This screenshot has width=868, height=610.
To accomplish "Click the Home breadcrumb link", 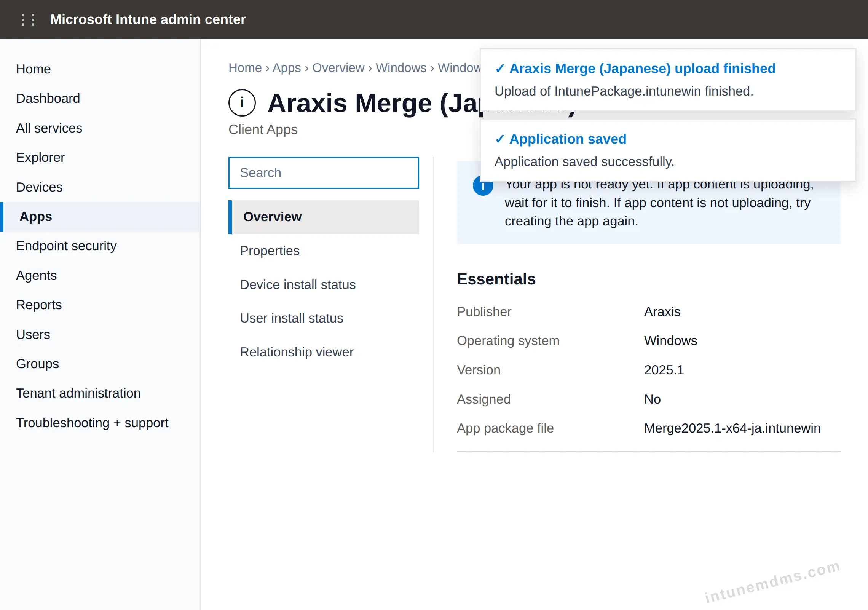I will pyautogui.click(x=245, y=68).
